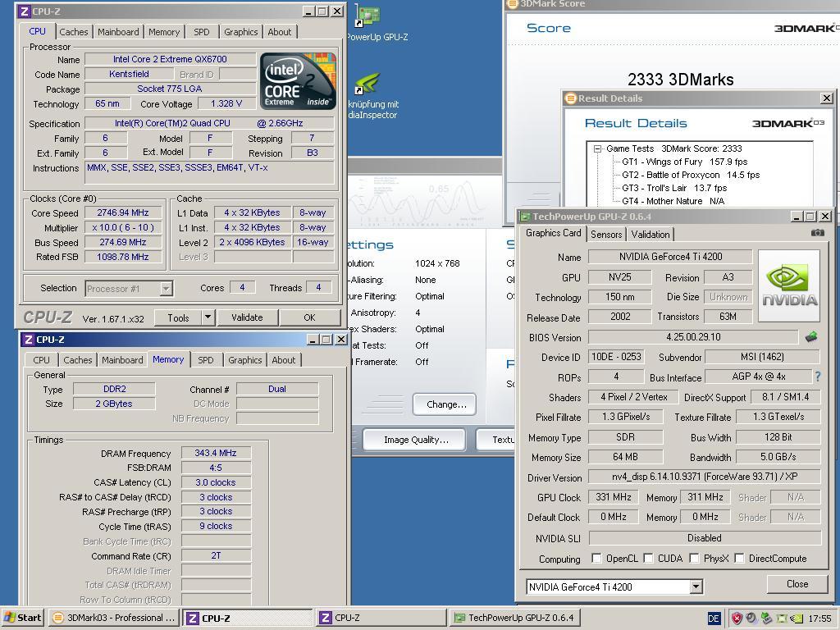Click the OK button in CPU-Z
The image size is (840, 630).
309,317
